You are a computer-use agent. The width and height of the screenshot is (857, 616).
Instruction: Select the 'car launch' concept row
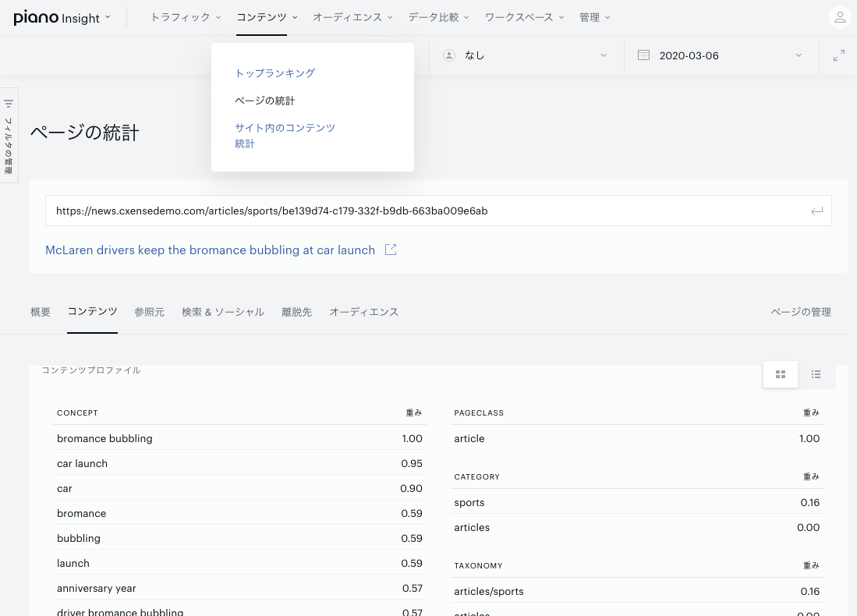coord(239,463)
